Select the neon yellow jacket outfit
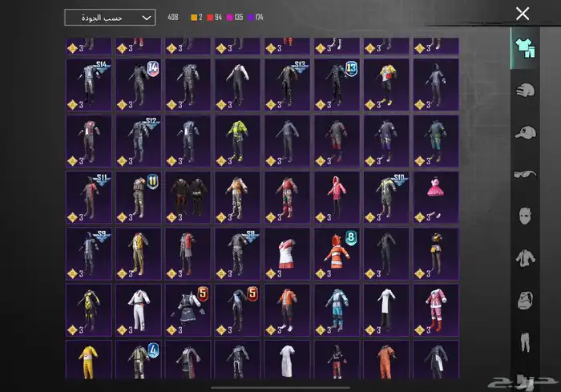Screen dimensions: 561x392 point(238,140)
